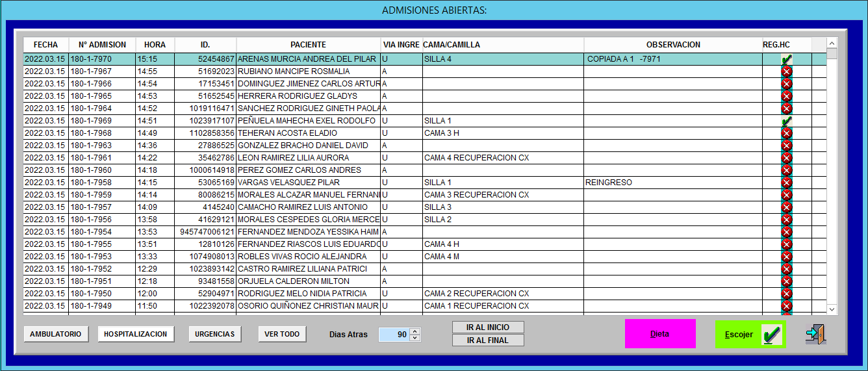Click red X icon for PEREZ GOMEZ row

click(x=786, y=170)
